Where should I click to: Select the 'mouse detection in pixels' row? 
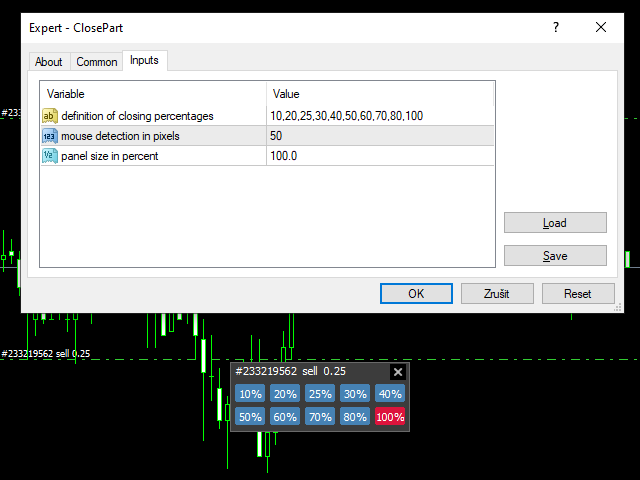click(267, 136)
